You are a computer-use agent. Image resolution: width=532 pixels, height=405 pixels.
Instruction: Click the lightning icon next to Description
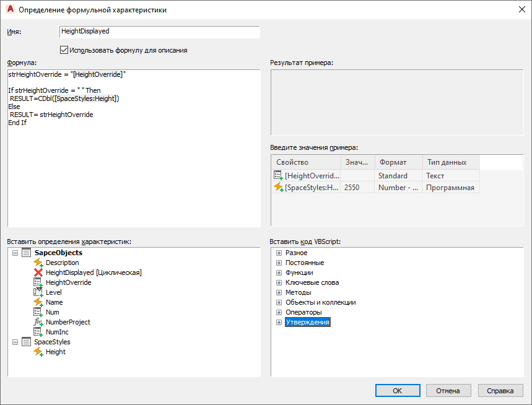pyautogui.click(x=38, y=263)
